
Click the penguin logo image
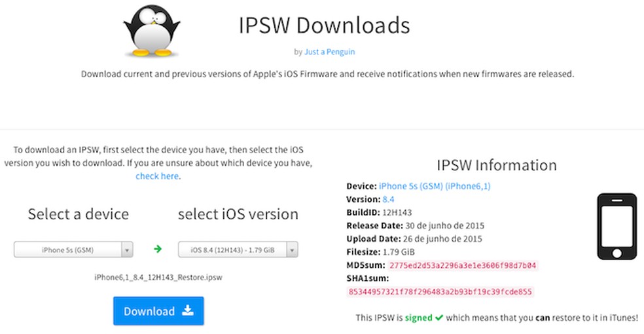[152, 31]
